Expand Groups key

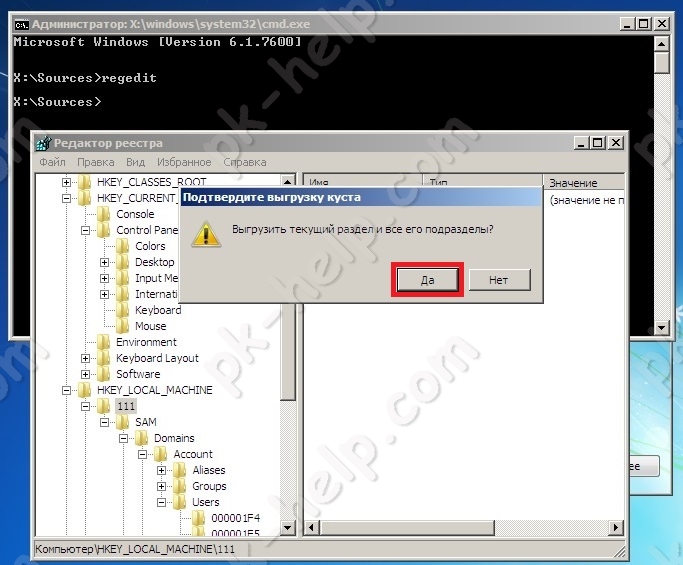162,486
